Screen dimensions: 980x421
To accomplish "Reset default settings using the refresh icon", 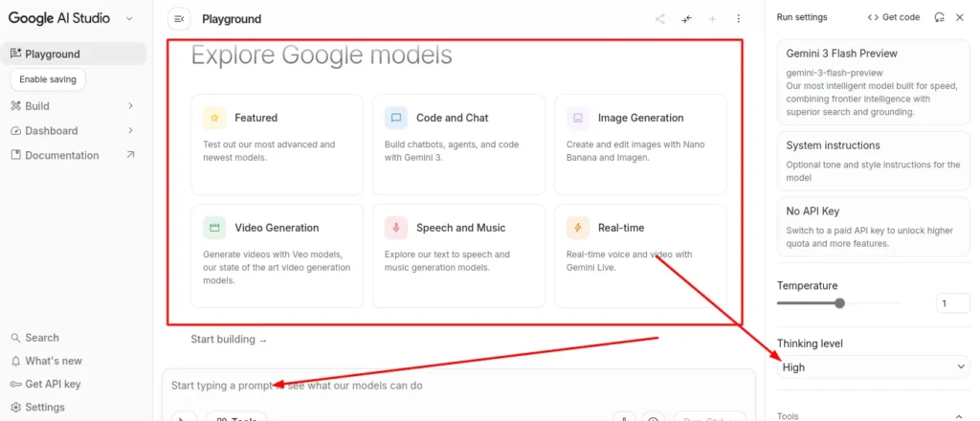I will coord(939,17).
